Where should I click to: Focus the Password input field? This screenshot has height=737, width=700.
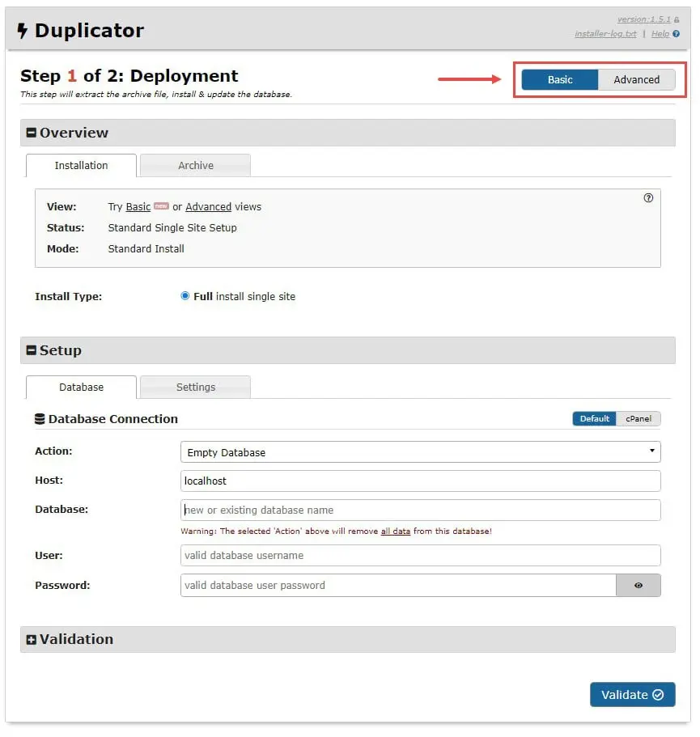pos(398,585)
